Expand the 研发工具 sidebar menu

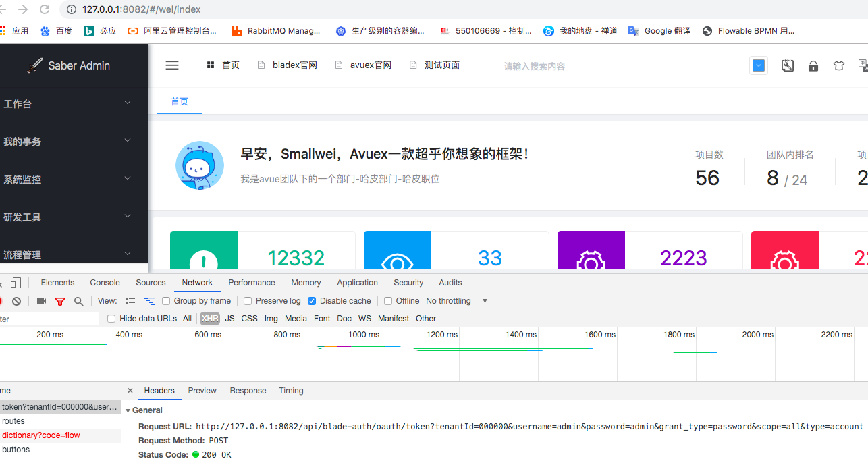74,217
